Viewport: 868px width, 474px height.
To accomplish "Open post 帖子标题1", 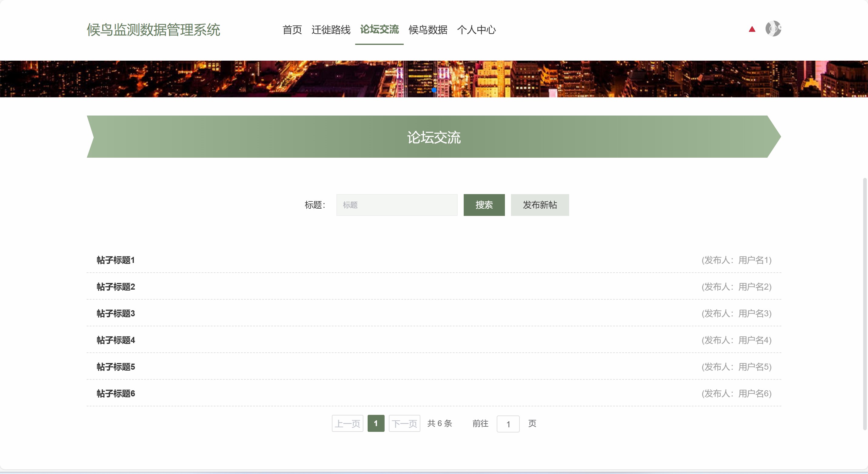I will click(115, 260).
